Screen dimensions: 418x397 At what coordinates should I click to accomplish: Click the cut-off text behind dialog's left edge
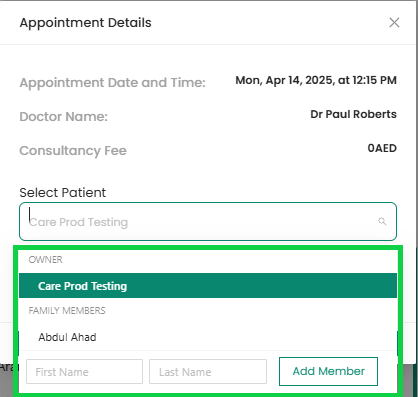(x=6, y=367)
